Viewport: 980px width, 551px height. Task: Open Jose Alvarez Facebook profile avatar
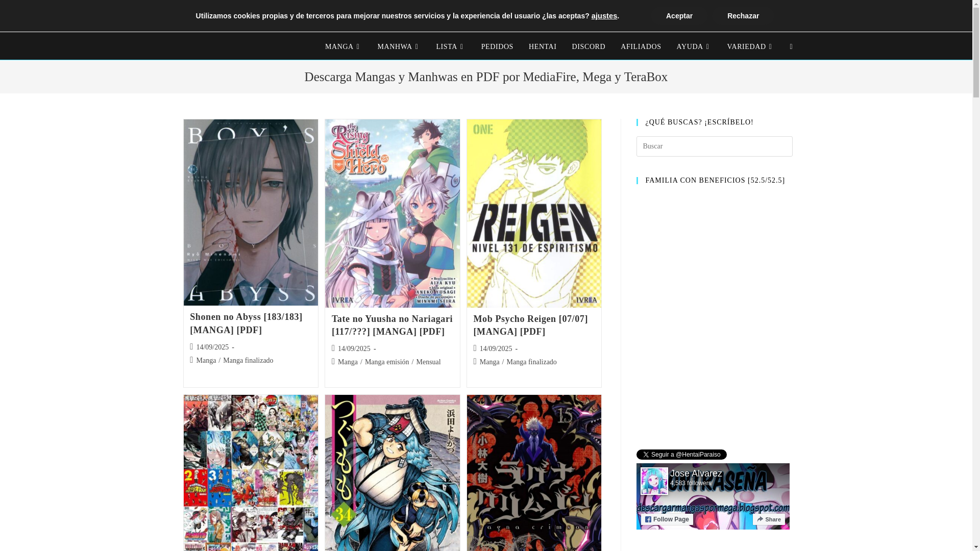pyautogui.click(x=654, y=481)
